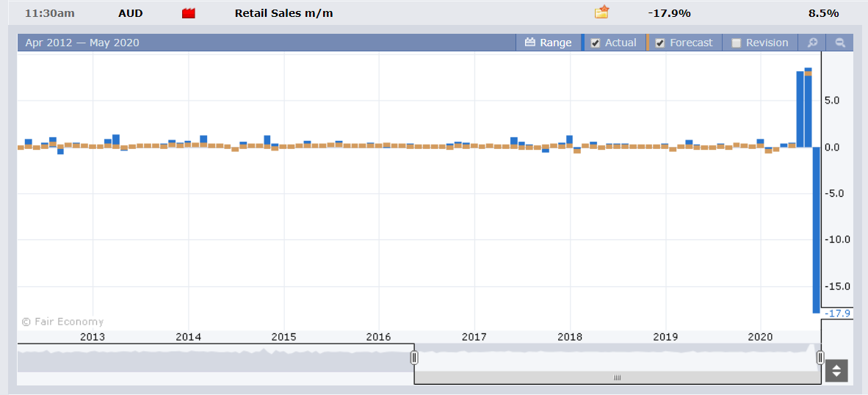868x395 pixels.
Task: Click the right range slider handle
Action: point(820,358)
